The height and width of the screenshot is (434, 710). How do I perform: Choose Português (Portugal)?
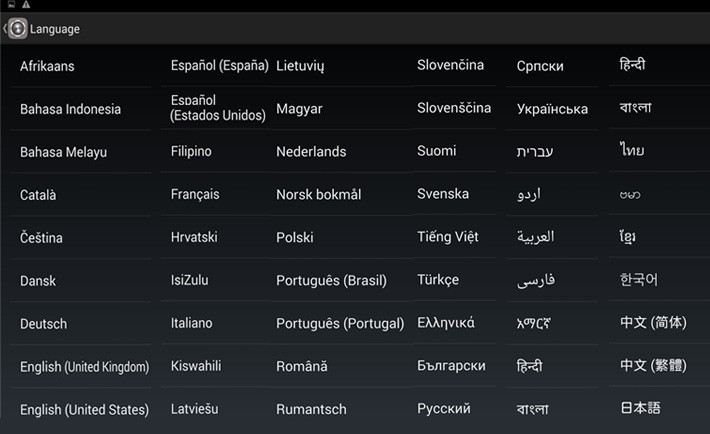(x=338, y=324)
